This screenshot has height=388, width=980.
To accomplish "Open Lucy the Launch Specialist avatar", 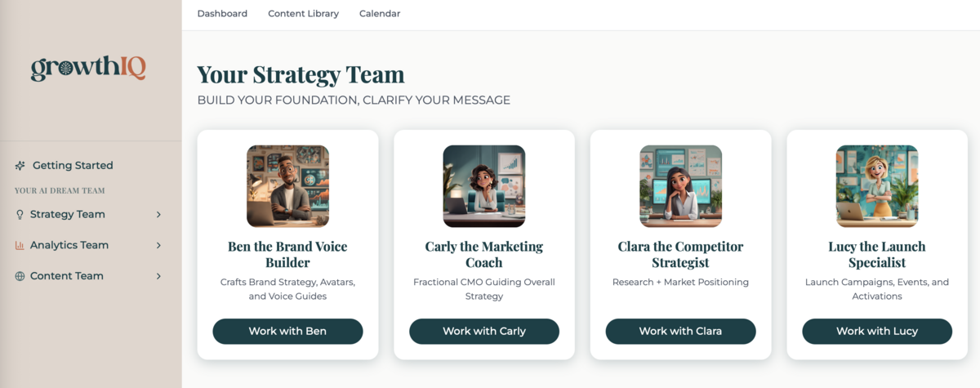I will click(877, 186).
